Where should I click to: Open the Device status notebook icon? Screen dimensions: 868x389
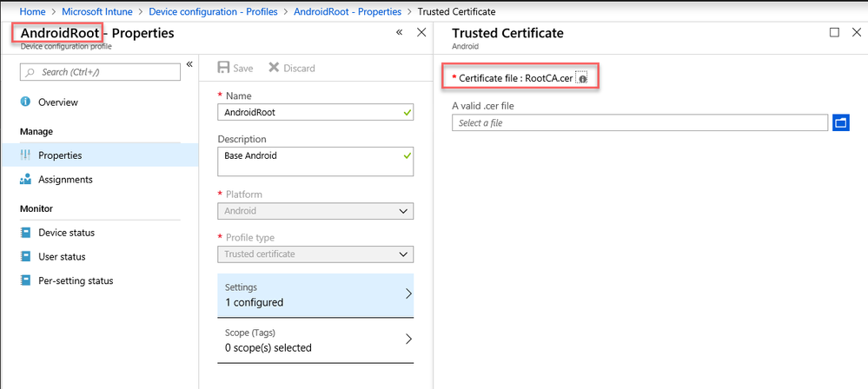[25, 233]
